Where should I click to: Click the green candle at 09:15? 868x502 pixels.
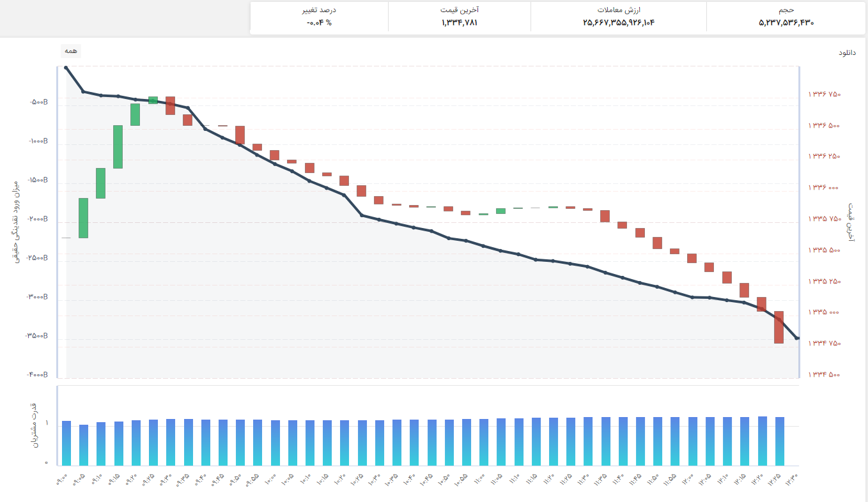(118, 147)
